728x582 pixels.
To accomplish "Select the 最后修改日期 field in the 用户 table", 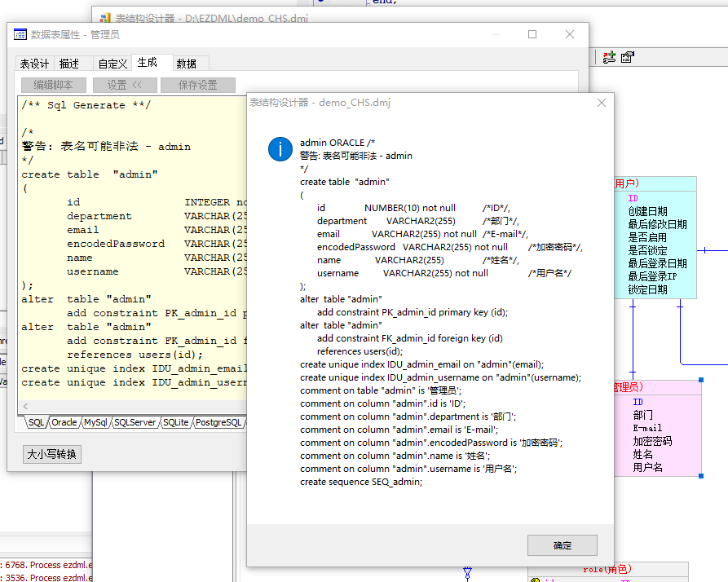I will click(657, 225).
